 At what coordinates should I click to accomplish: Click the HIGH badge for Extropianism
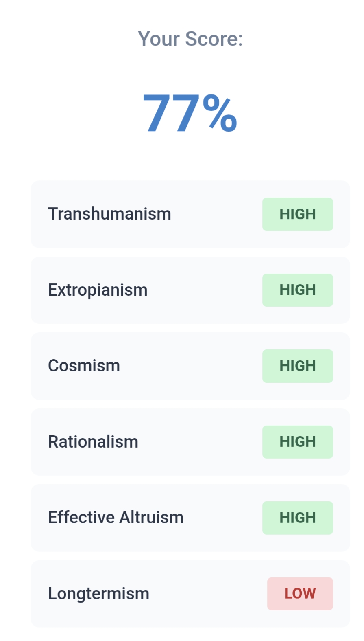click(297, 290)
